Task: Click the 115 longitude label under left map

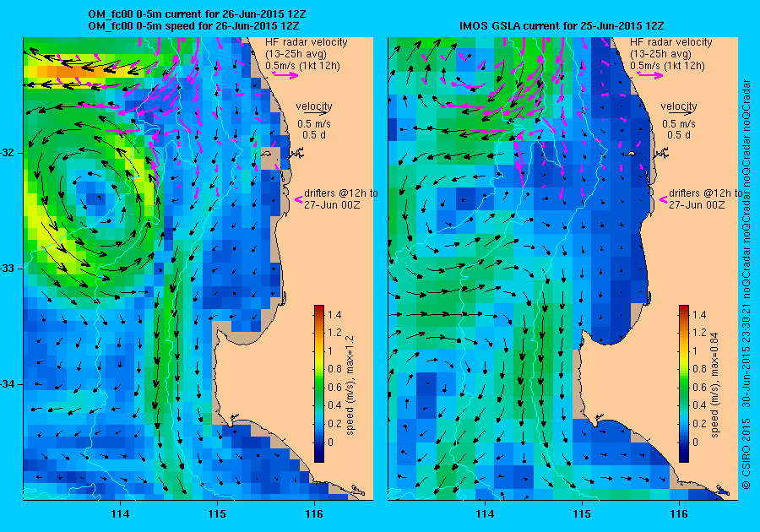Action: pos(217,514)
